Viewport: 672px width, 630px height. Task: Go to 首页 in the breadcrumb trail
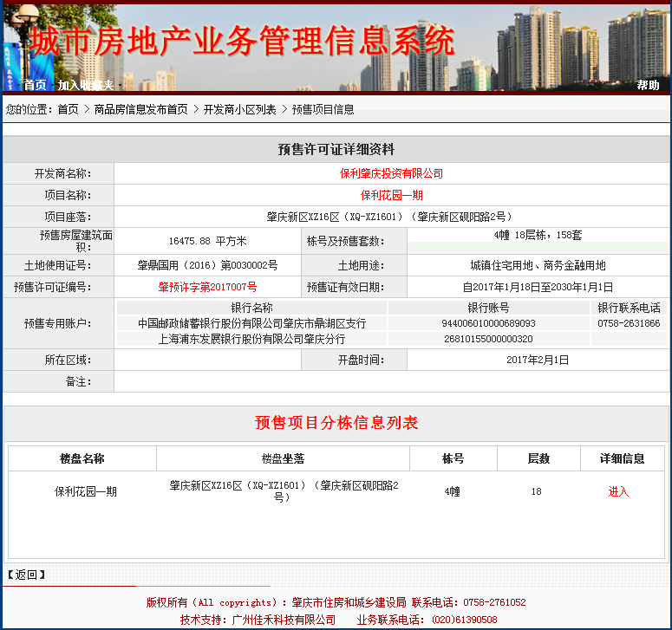pyautogui.click(x=68, y=109)
